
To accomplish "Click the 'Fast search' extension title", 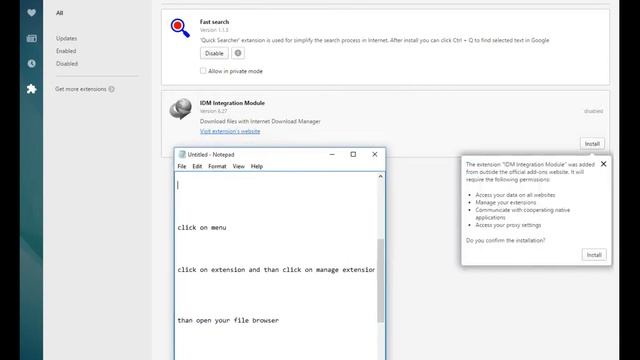I will point(214,22).
